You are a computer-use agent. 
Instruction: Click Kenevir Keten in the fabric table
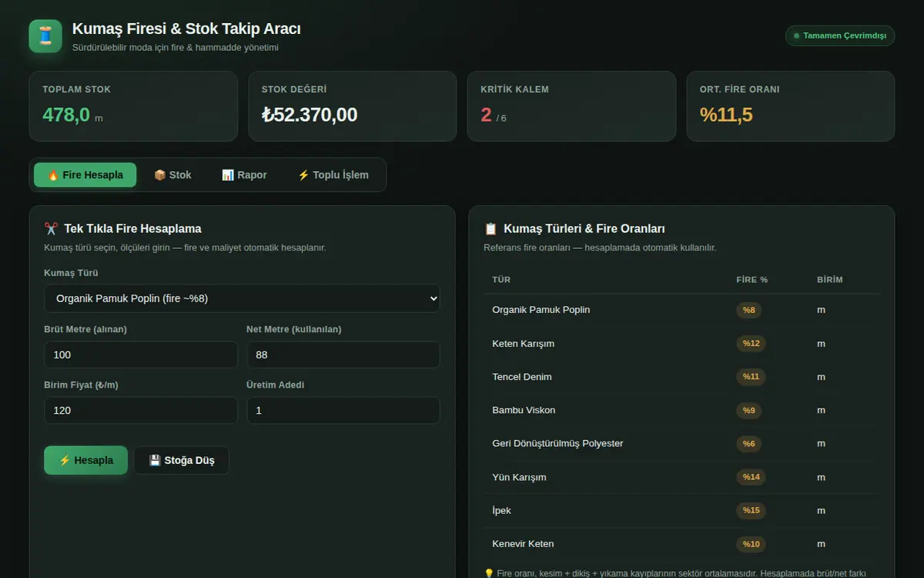(523, 543)
